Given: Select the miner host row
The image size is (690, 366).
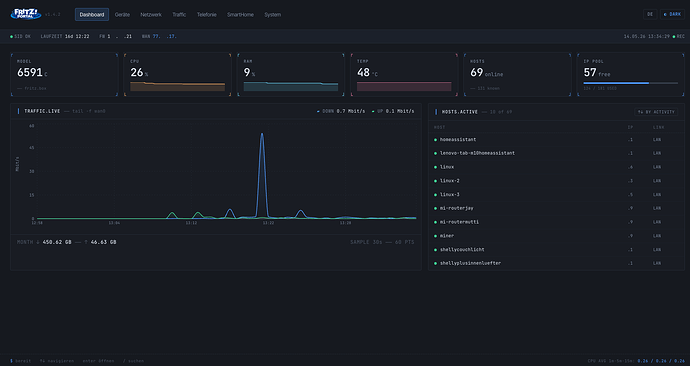Looking at the screenshot, I should coord(556,236).
